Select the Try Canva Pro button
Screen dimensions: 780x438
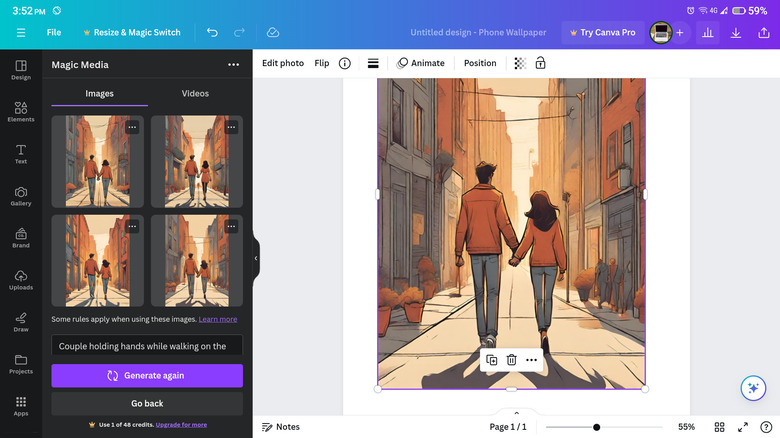pos(602,32)
